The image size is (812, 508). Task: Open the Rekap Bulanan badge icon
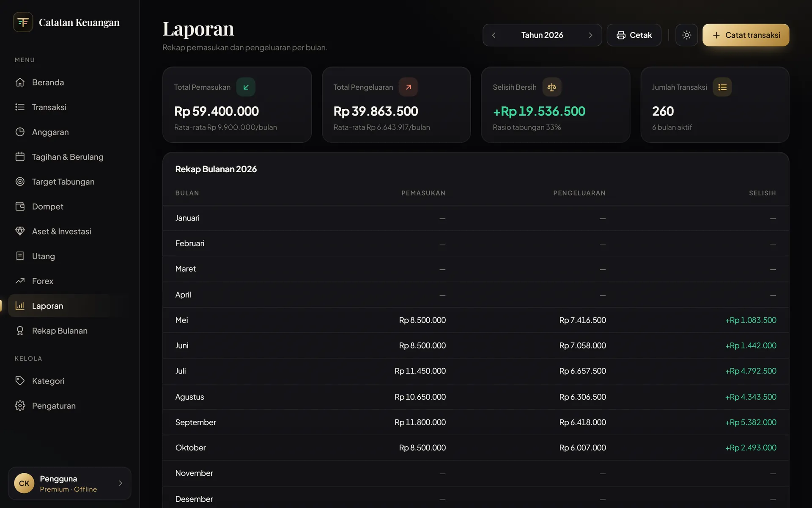tap(20, 331)
